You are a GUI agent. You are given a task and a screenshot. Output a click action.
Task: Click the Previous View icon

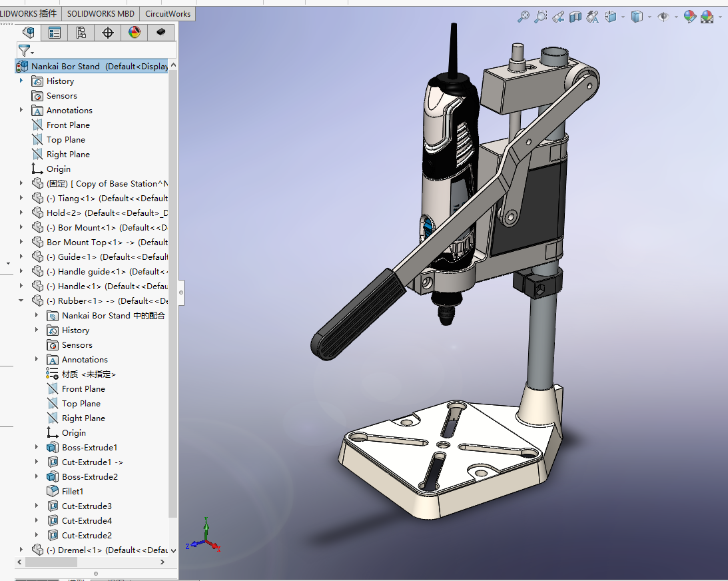point(558,17)
